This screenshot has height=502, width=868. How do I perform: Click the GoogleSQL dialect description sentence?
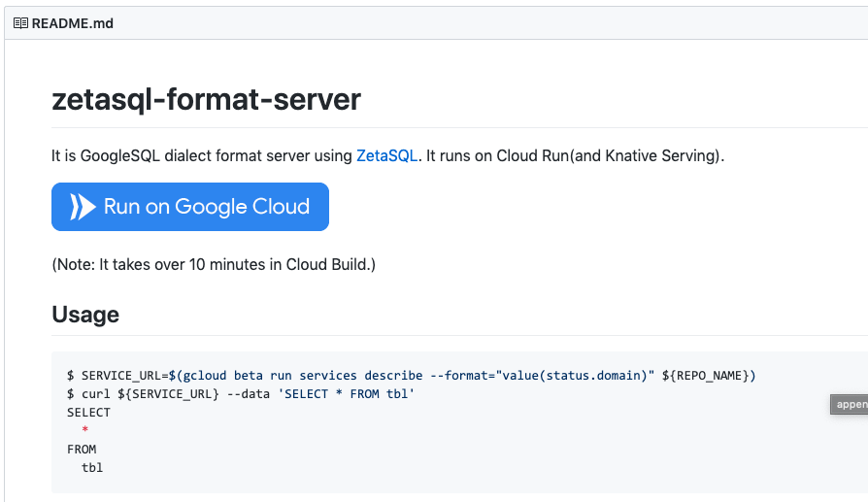click(x=387, y=155)
